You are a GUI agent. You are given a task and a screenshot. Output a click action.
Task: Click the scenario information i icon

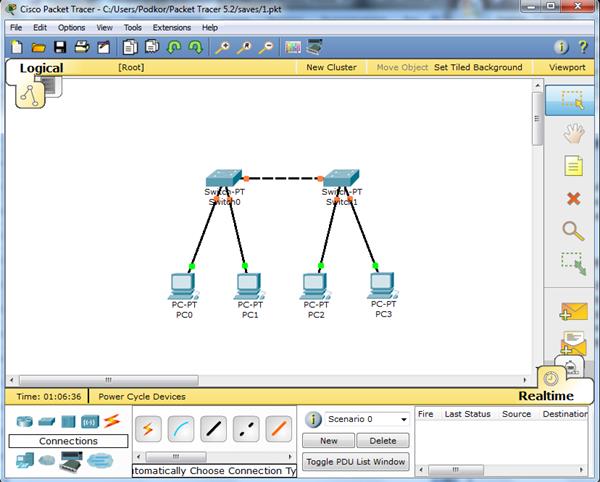point(313,420)
